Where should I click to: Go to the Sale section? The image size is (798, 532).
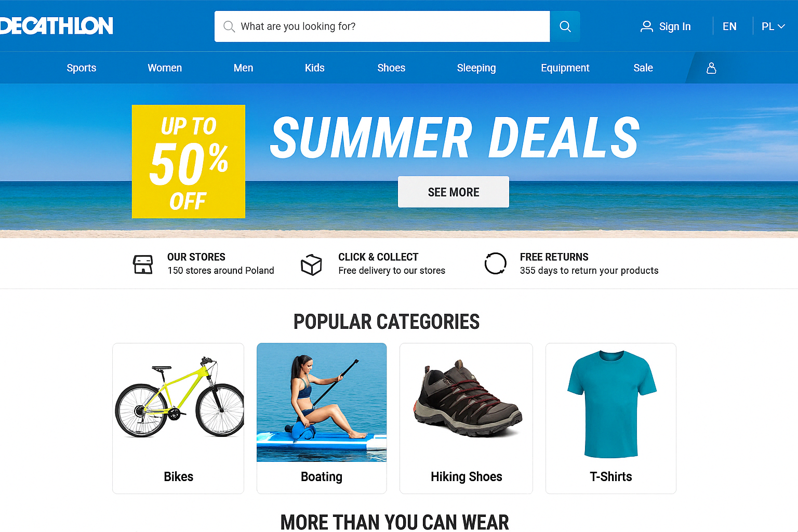[x=643, y=68]
